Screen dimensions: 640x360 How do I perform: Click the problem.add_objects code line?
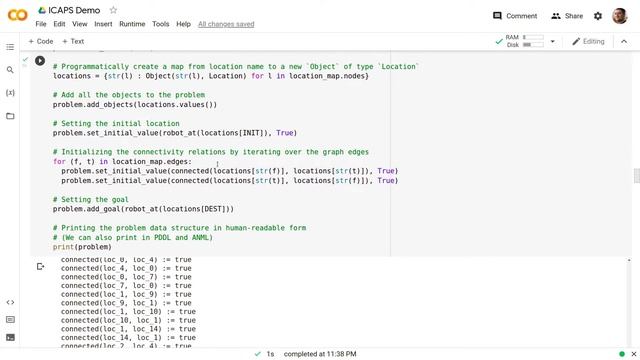(x=135, y=104)
